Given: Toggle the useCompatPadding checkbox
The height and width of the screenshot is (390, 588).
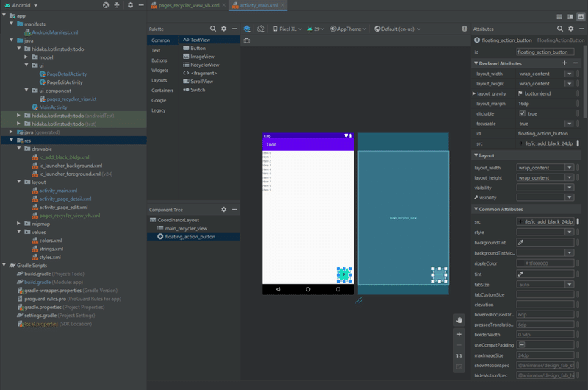Looking at the screenshot, I should [522, 344].
